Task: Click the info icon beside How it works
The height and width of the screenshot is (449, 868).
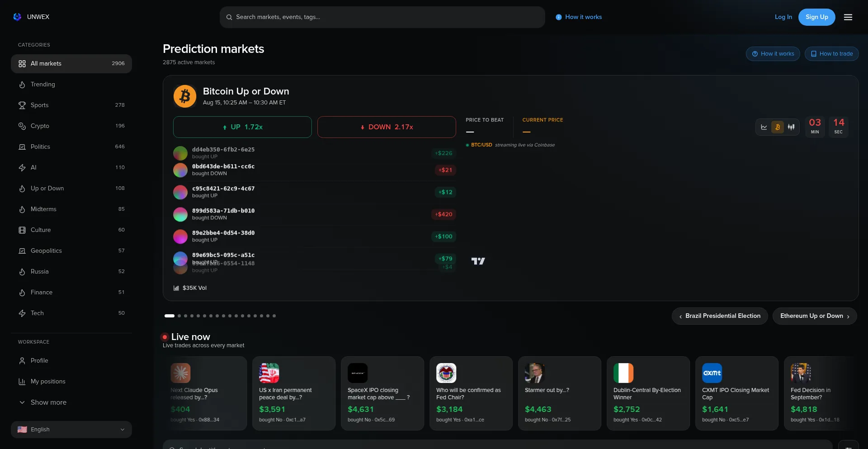Action: (559, 17)
